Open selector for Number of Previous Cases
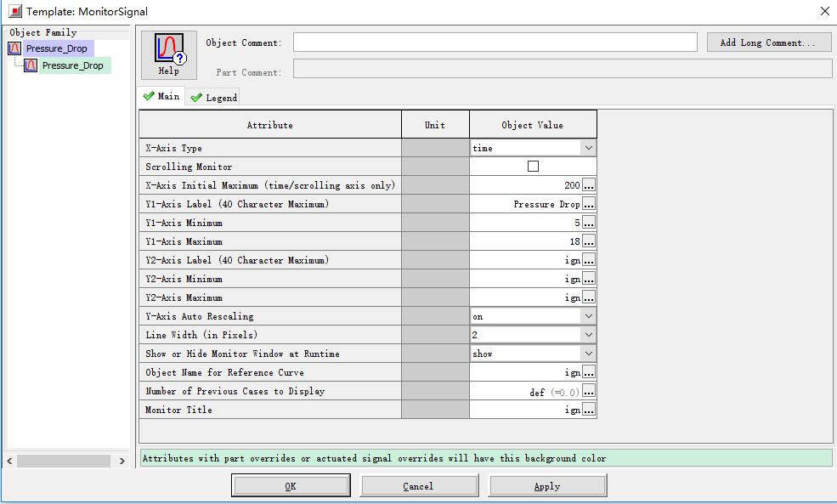The image size is (837, 504). 589,391
